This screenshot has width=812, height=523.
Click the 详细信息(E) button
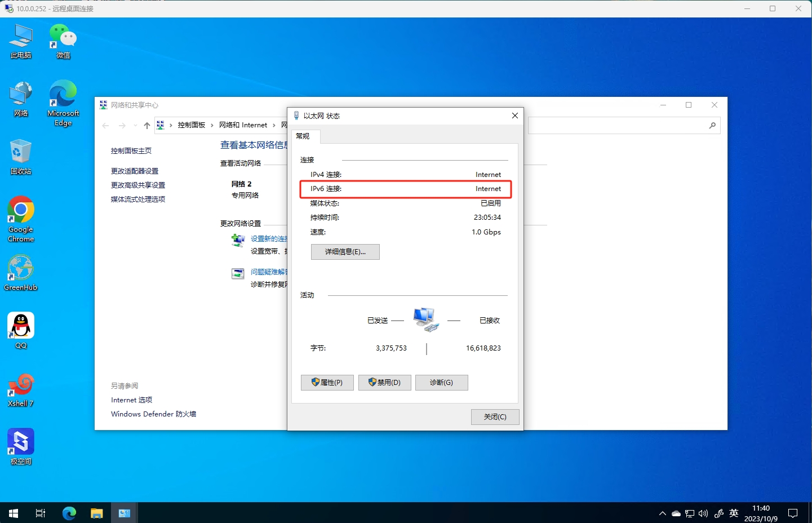point(345,252)
